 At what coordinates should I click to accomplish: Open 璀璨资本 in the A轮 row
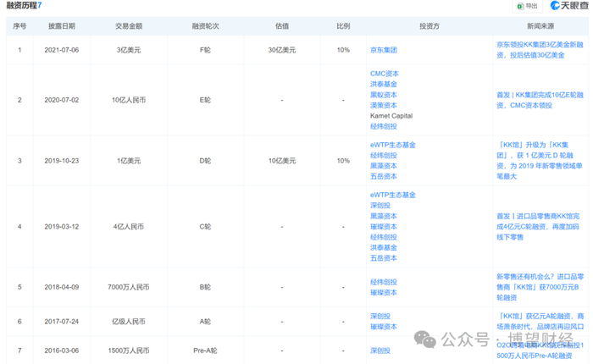click(384, 327)
